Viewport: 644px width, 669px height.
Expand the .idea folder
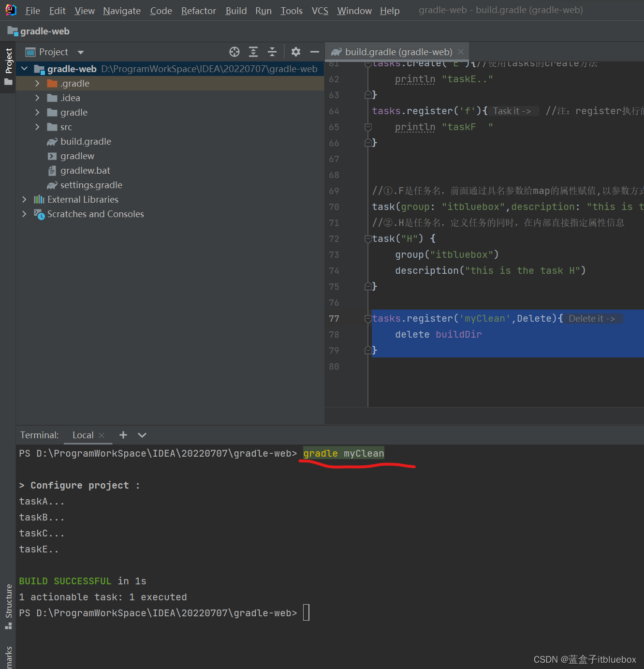click(37, 98)
